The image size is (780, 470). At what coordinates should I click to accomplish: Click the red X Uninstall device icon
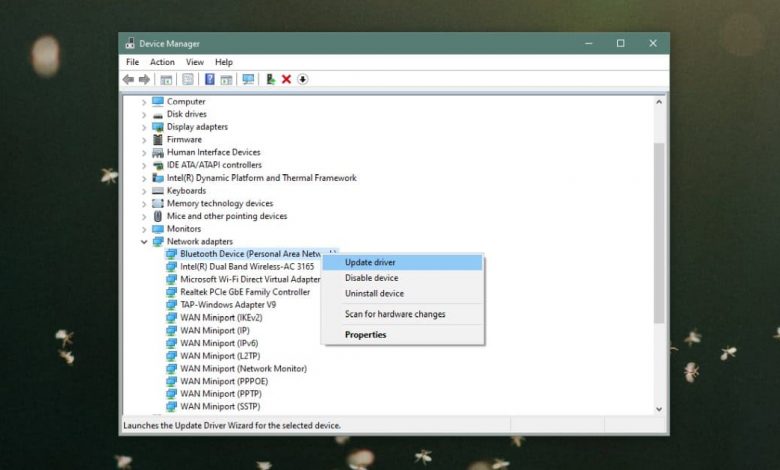tap(287, 80)
